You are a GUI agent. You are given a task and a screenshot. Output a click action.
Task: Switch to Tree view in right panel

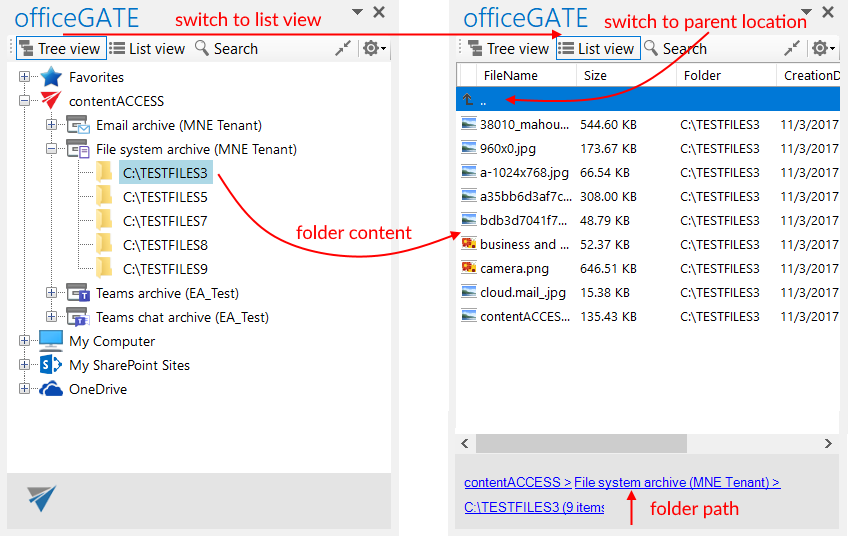(507, 48)
